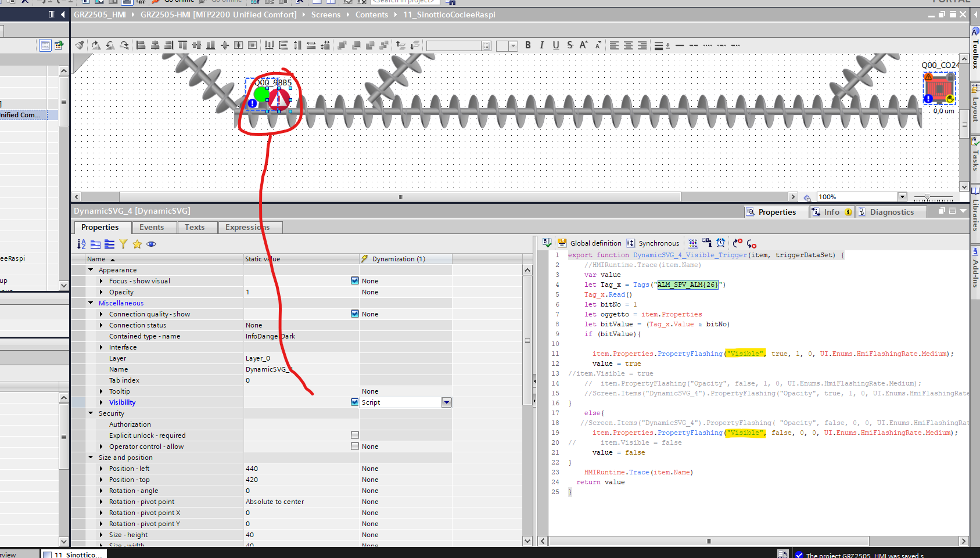Enable the Explicit unlock - required checkbox
The height and width of the screenshot is (558, 980).
pyautogui.click(x=355, y=435)
